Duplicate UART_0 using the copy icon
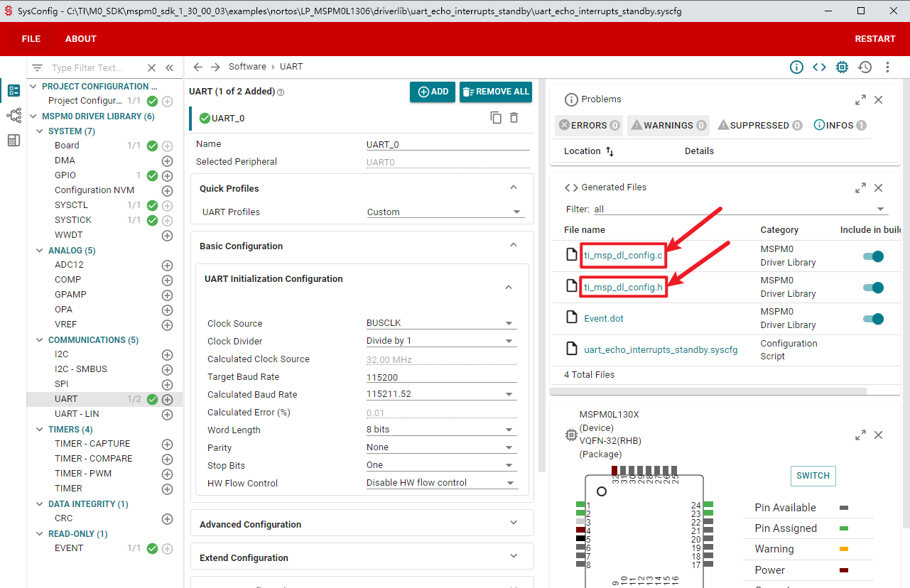 tap(496, 118)
